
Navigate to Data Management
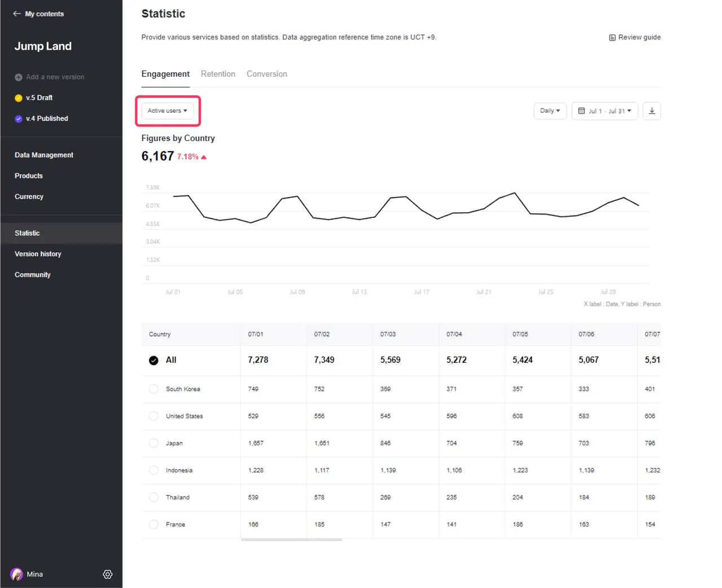pos(43,155)
